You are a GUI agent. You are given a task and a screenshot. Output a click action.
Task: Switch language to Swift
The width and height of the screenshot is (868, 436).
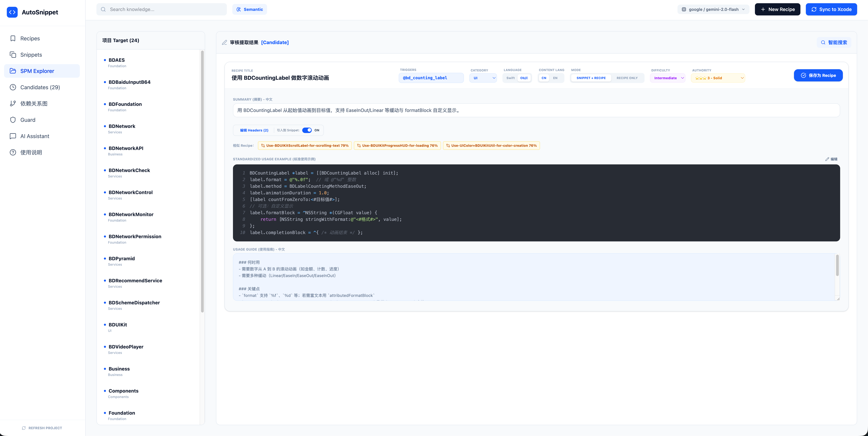[510, 78]
